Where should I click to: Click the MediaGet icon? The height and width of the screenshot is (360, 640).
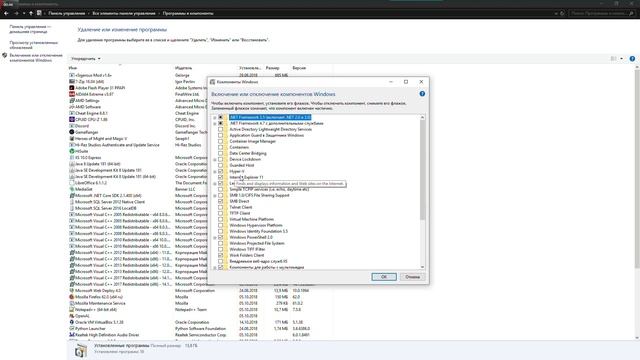tap(72, 189)
